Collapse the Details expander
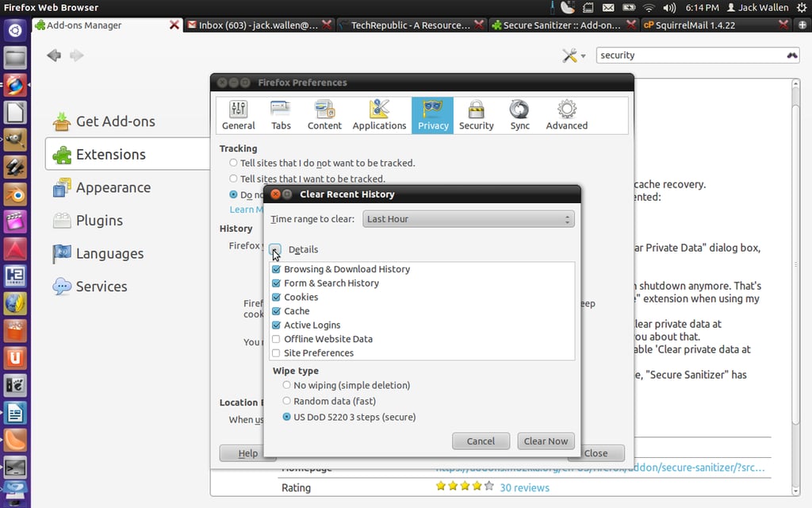 click(x=275, y=249)
